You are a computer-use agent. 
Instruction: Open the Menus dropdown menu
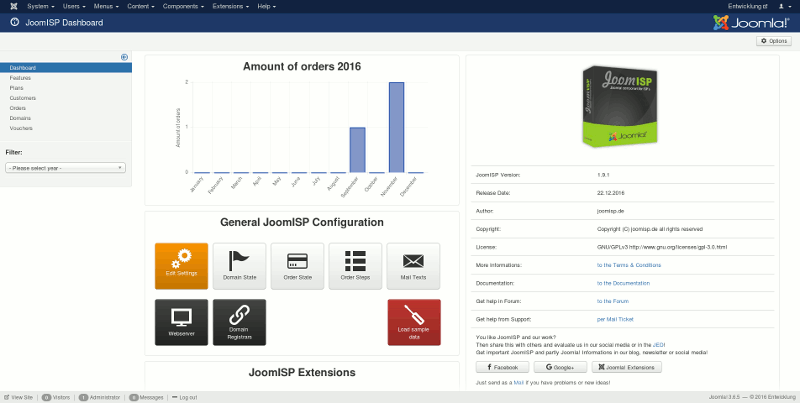106,6
